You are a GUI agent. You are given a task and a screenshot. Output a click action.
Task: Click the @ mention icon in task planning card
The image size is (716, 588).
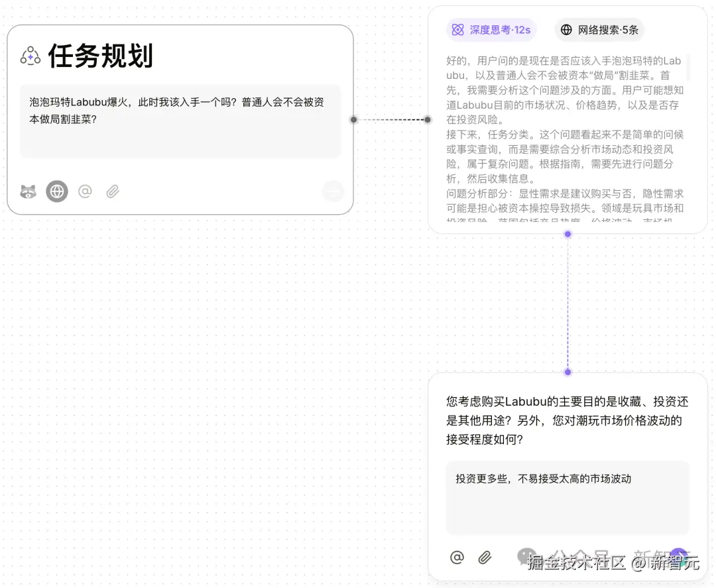[x=85, y=192]
